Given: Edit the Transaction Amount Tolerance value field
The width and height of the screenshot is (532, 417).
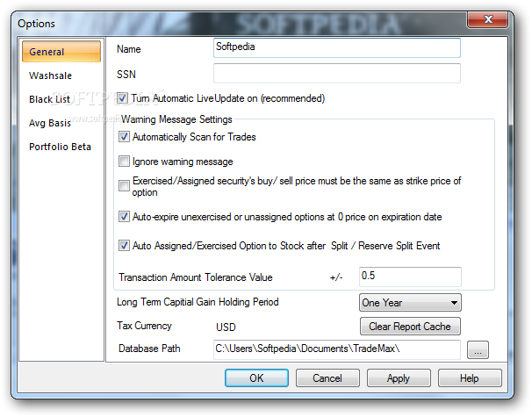Looking at the screenshot, I should (x=410, y=277).
